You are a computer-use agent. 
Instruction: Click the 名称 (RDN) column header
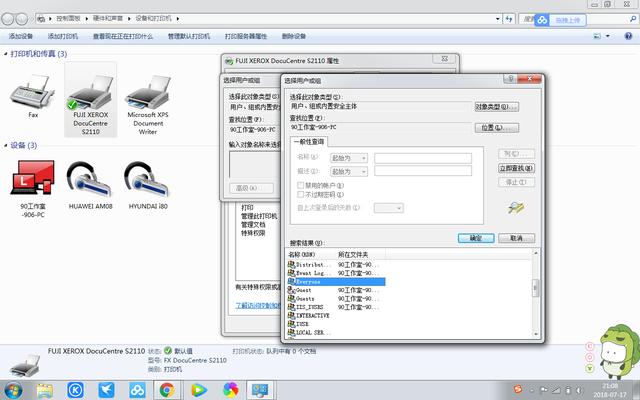click(311, 255)
